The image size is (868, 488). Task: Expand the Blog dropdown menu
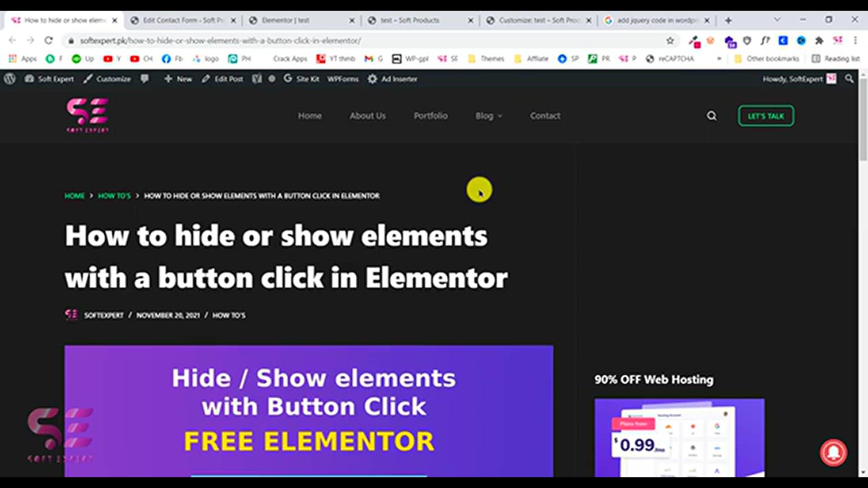[489, 116]
